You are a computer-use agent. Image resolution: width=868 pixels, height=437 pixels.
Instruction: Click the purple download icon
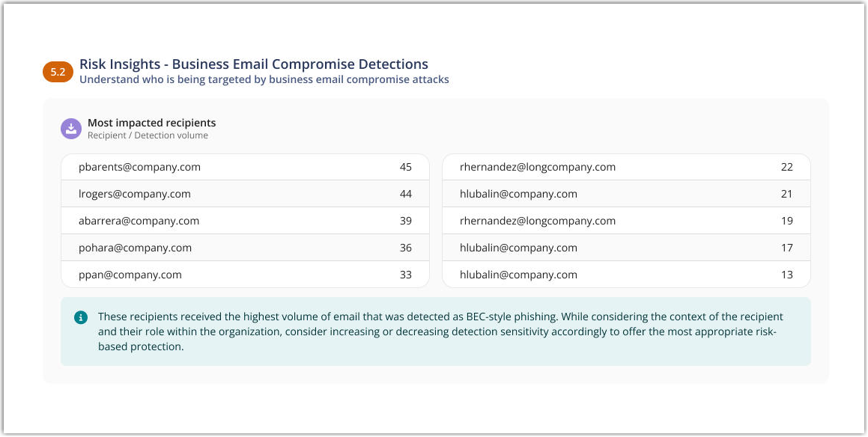71,129
